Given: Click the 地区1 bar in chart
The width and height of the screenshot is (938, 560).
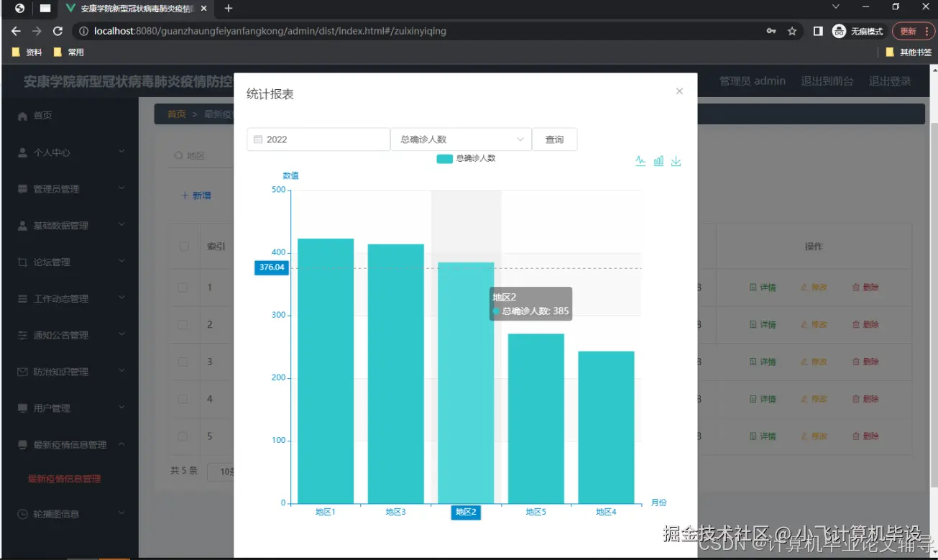Looking at the screenshot, I should (326, 371).
